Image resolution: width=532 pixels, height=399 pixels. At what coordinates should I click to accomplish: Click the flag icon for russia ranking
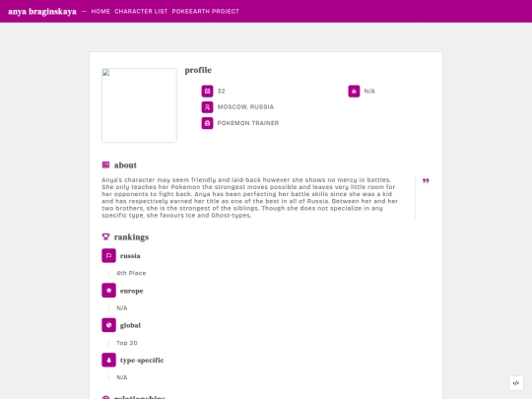(x=108, y=256)
